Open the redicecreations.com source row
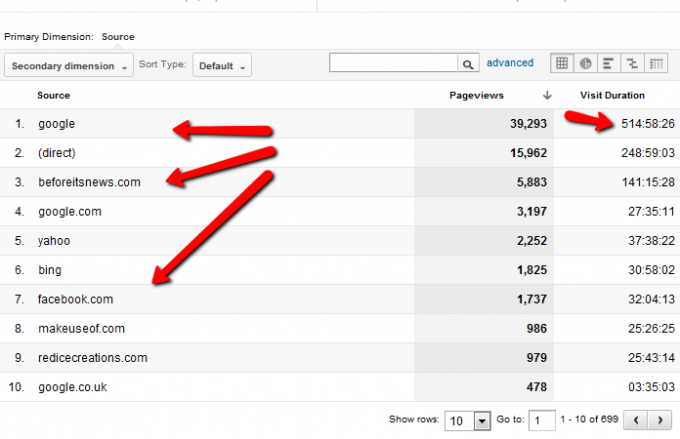 (93, 358)
